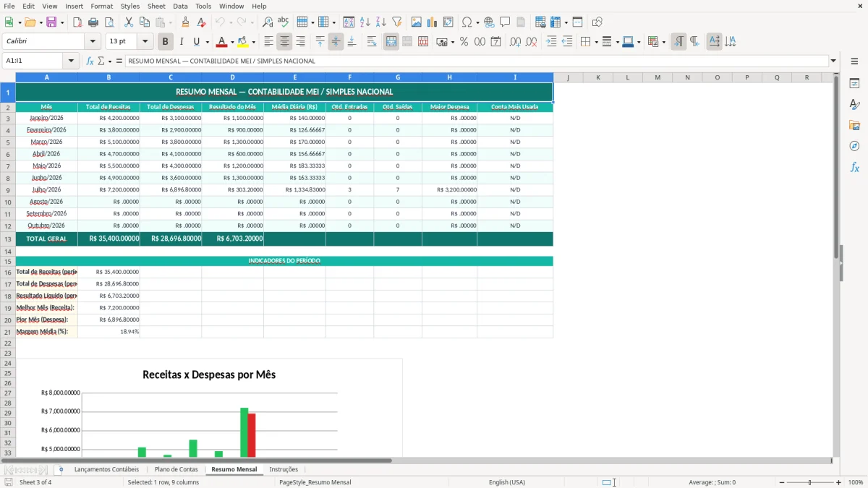
Task: Toggle Underline formatting
Action: click(x=197, y=42)
